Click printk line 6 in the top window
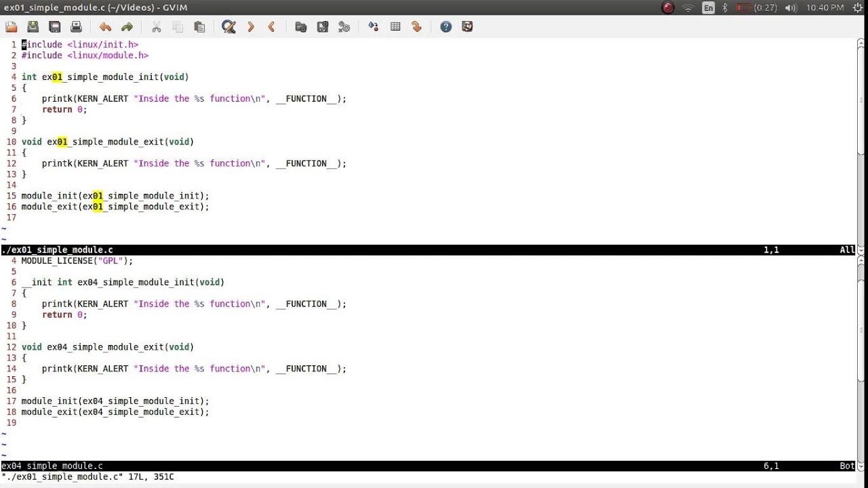Image resolution: width=868 pixels, height=488 pixels. (x=194, y=99)
